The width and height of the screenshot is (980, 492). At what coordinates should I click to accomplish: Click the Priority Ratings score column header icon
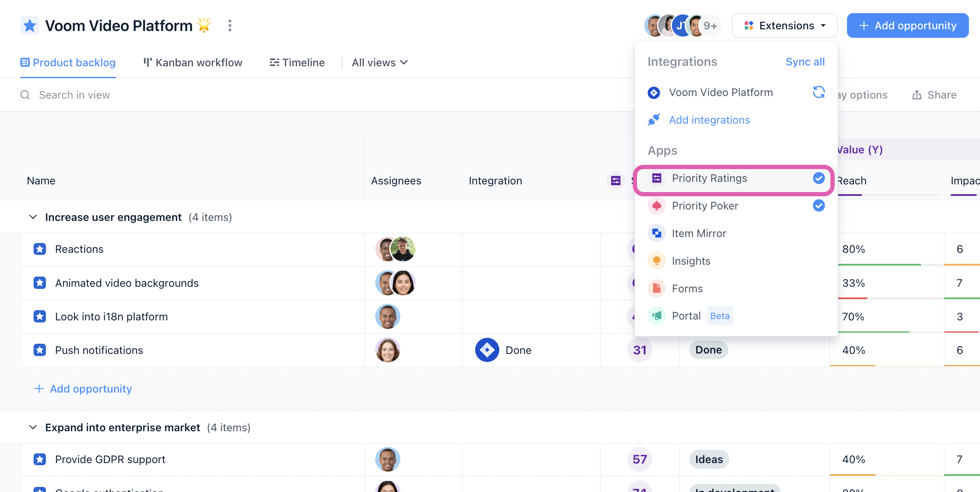pos(616,181)
